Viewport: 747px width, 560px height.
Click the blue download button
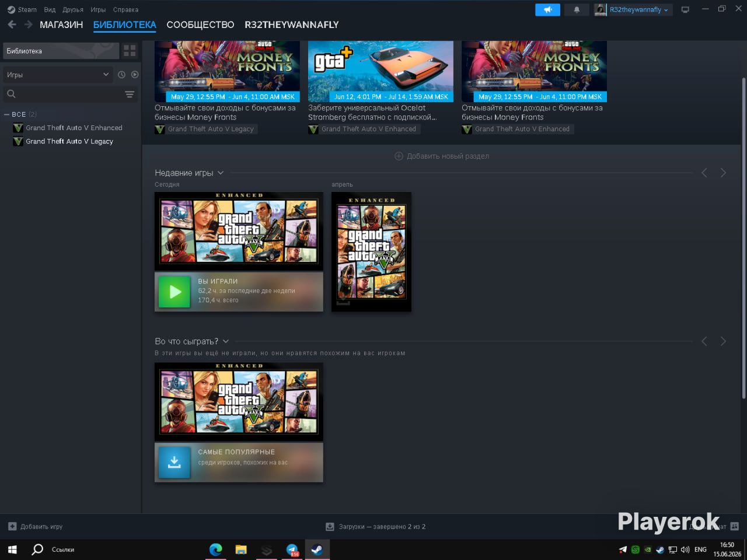pyautogui.click(x=174, y=462)
